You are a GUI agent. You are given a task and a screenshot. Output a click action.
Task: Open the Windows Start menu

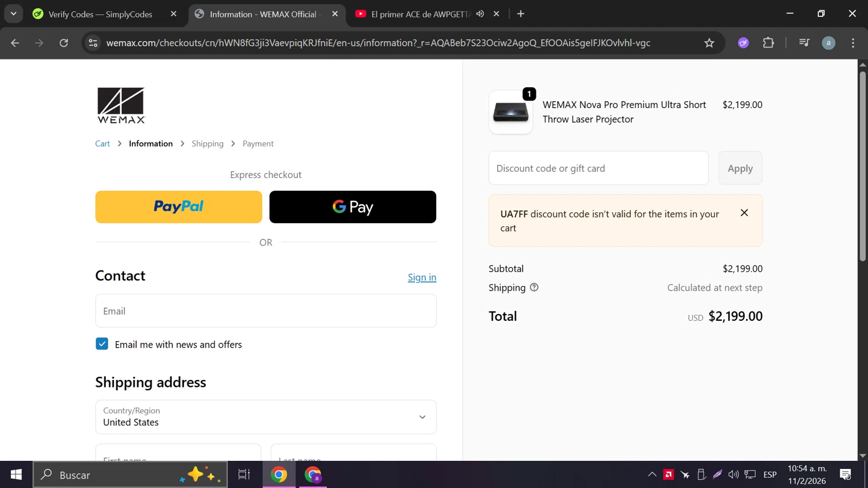pos(16,475)
